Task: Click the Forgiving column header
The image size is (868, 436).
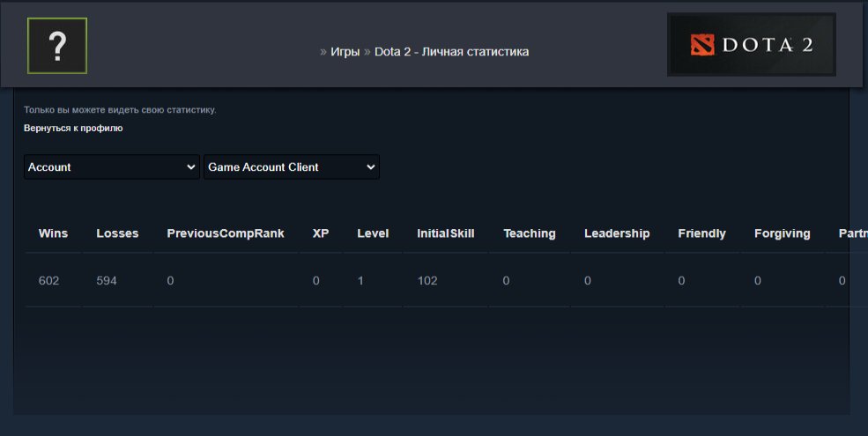Action: coord(782,233)
